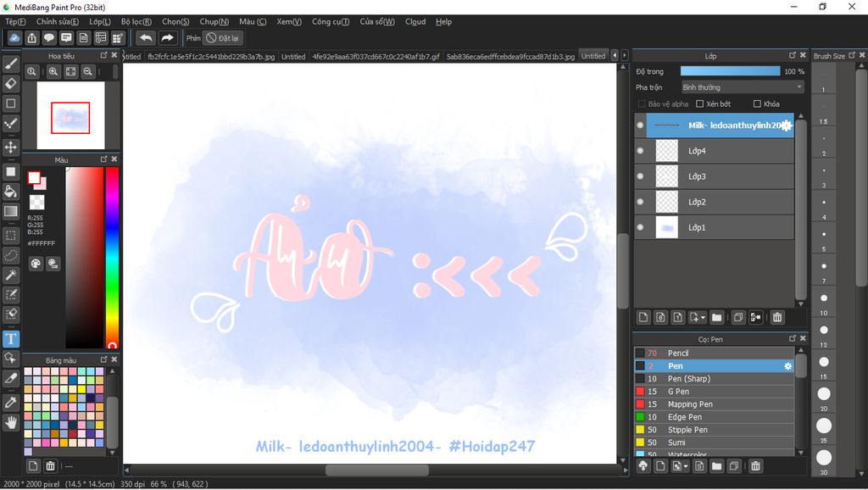Click the foreground white color swatch
868x490 pixels.
pos(34,178)
